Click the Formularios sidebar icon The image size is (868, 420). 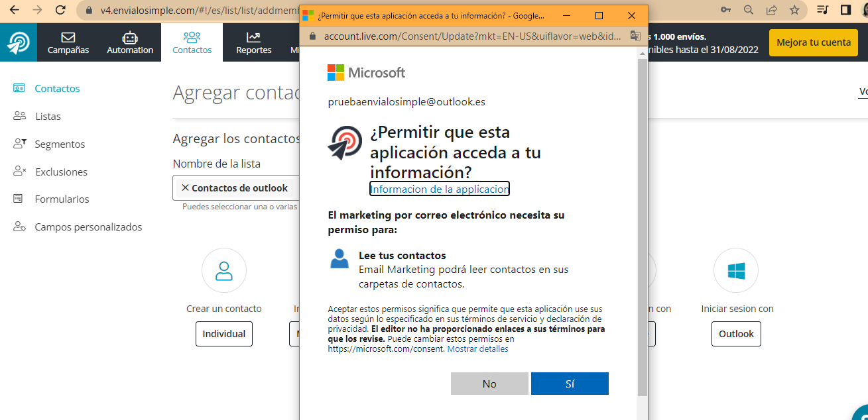[19, 199]
